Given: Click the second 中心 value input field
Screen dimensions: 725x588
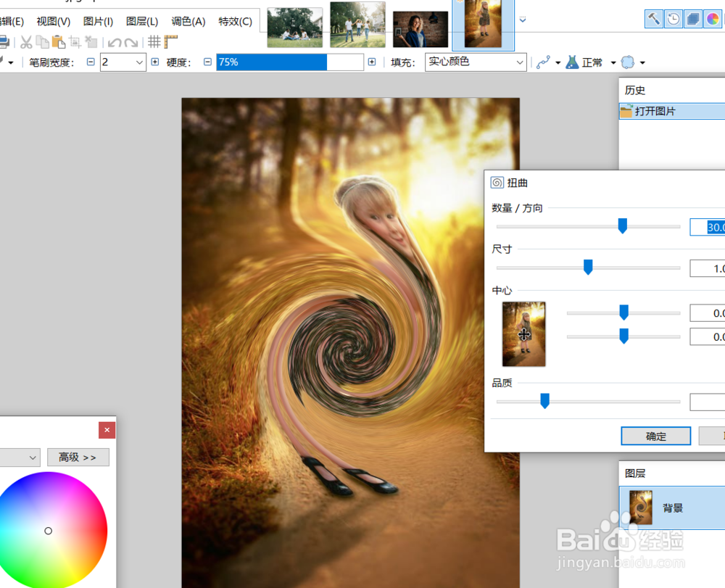Looking at the screenshot, I should point(708,336).
